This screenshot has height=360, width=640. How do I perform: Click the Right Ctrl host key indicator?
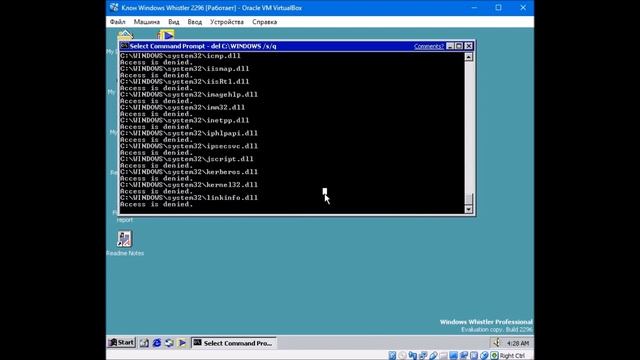click(x=512, y=356)
